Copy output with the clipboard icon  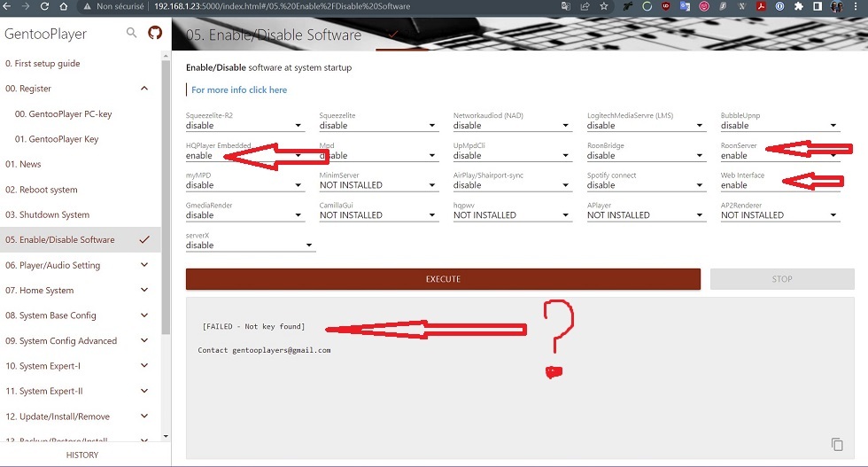(x=837, y=444)
